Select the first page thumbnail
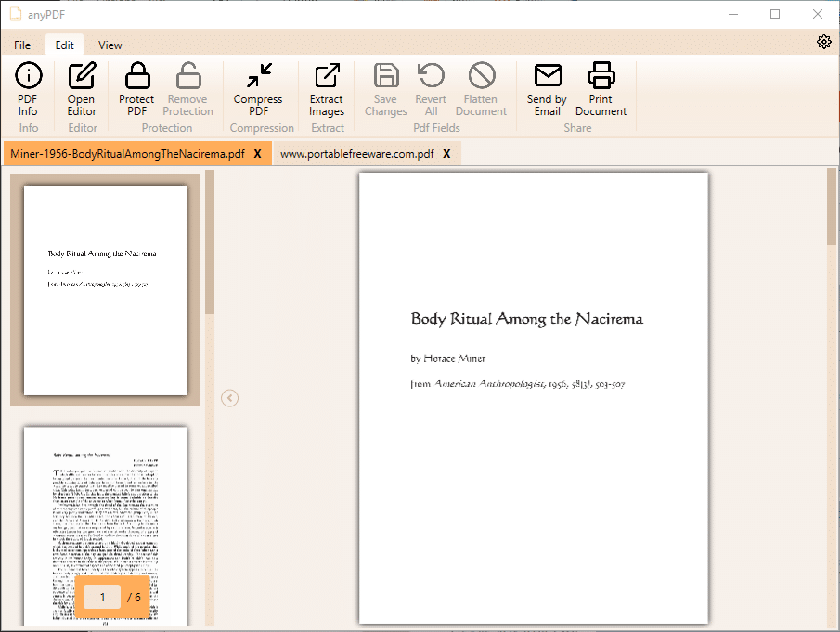Viewport: 840px width, 632px height. click(x=105, y=290)
